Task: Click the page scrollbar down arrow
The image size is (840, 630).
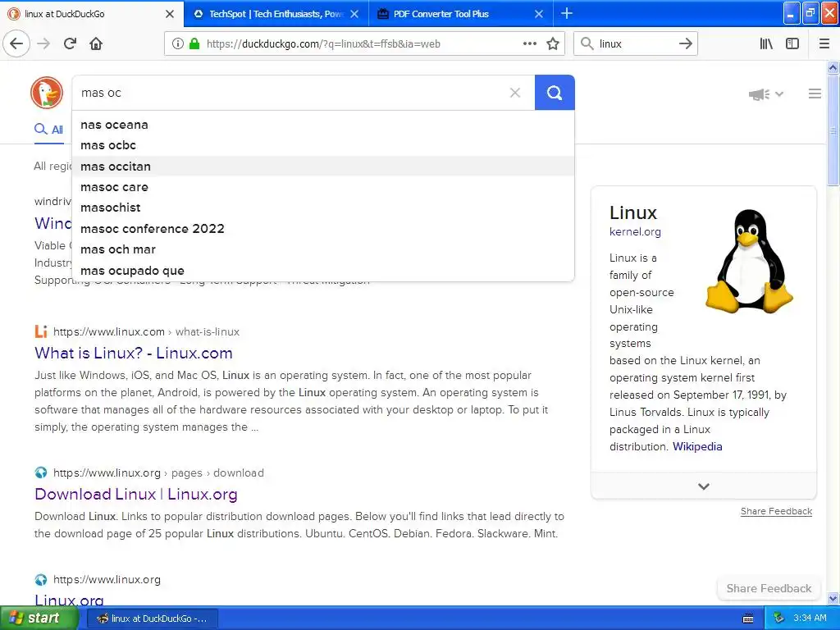Action: click(x=833, y=598)
